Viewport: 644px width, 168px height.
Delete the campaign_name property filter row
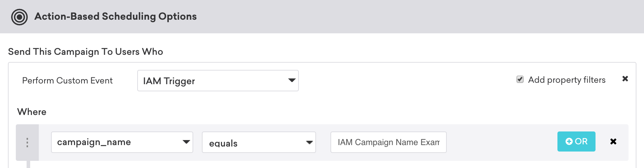(x=613, y=141)
